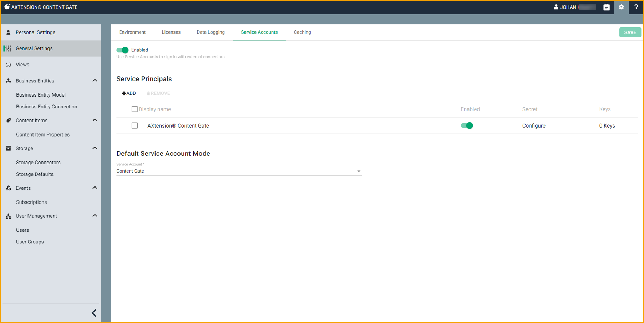This screenshot has width=644, height=323.
Task: Open settings gear icon in header
Action: pos(621,7)
